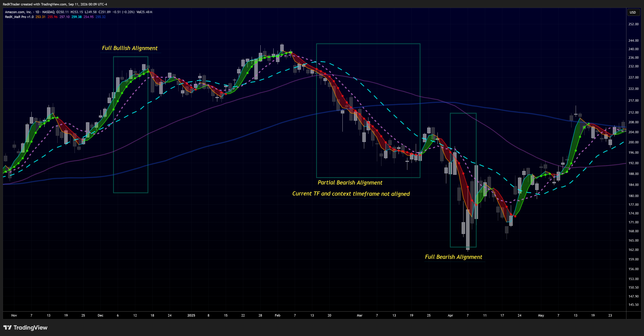The image size is (644, 336).
Task: Click the Amazon.com, Inc. symbol title
Action: point(18,12)
